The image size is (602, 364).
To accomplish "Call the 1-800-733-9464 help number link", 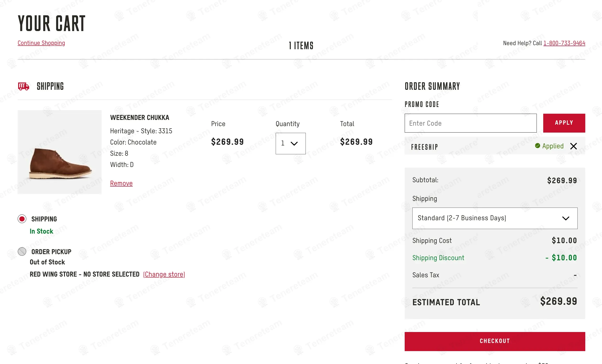I will [x=564, y=43].
